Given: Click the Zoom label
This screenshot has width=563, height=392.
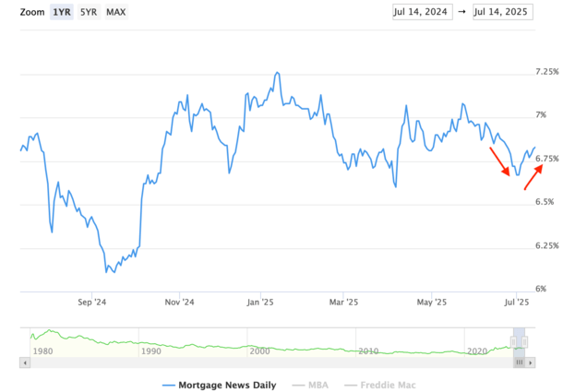Looking at the screenshot, I should (x=32, y=12).
